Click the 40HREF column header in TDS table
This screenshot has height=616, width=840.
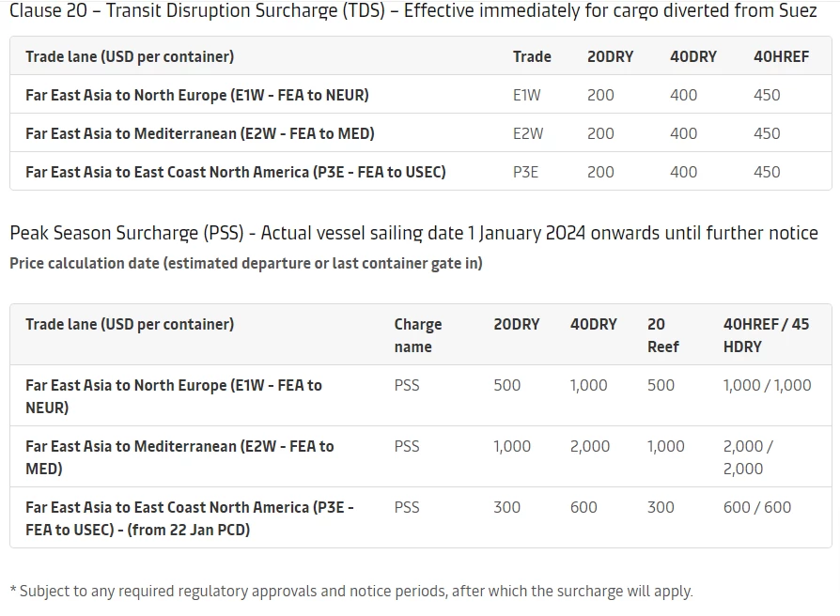coord(781,56)
